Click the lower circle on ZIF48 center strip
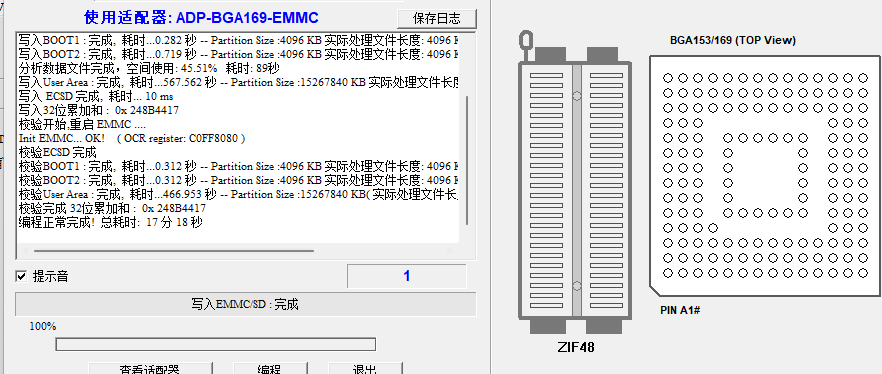Viewport: 882px width, 374px height. click(577, 286)
